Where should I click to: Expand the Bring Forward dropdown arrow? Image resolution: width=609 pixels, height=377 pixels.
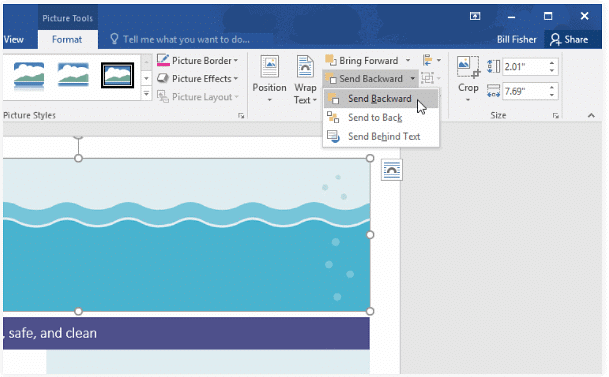[x=408, y=61]
